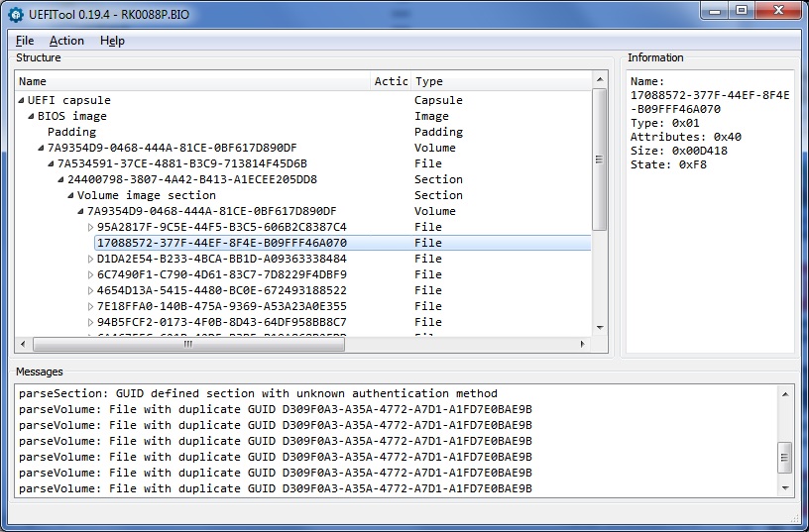Viewport: 809px width, 532px height.
Task: Collapse the Volume image section node
Action: (70, 195)
